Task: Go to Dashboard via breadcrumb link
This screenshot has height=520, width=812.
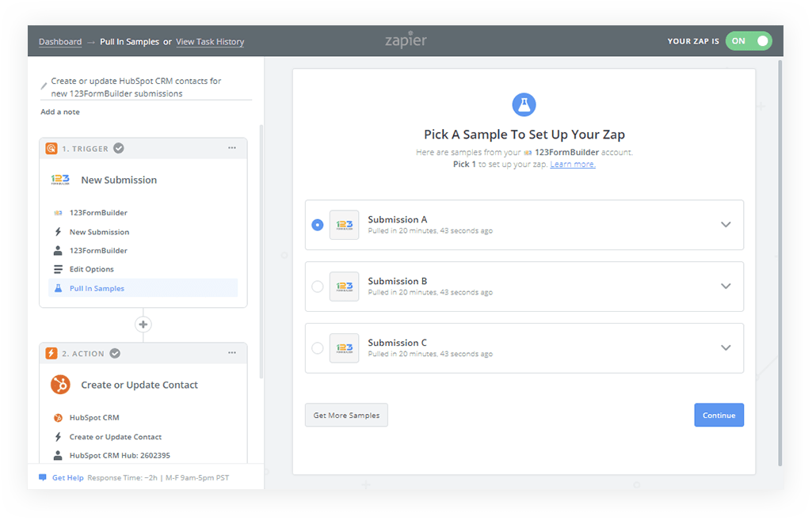Action: pos(60,41)
